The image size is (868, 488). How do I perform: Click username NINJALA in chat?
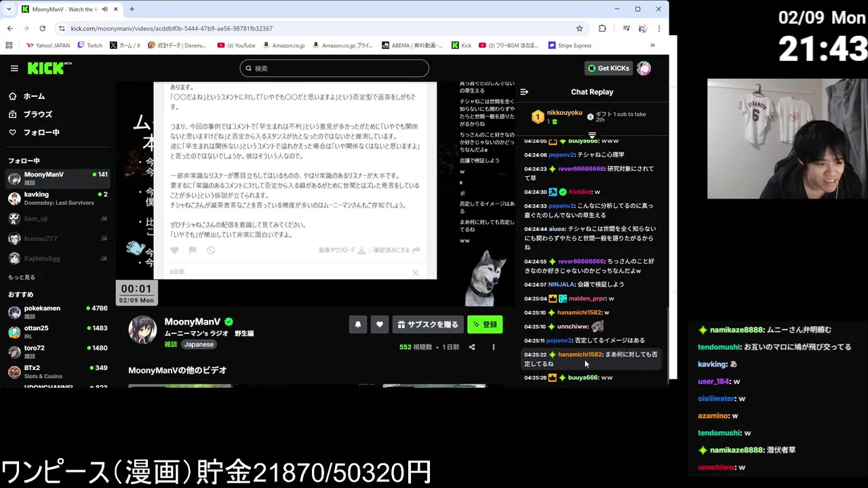[x=561, y=285]
